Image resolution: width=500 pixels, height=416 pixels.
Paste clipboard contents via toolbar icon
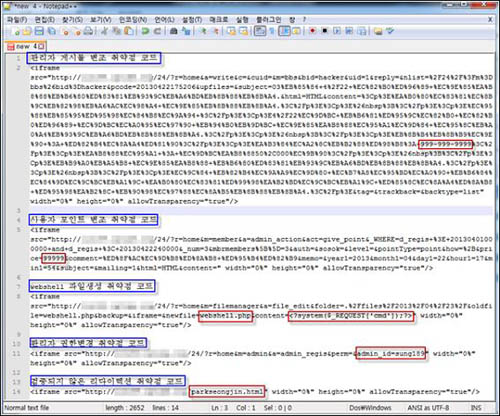click(129, 31)
